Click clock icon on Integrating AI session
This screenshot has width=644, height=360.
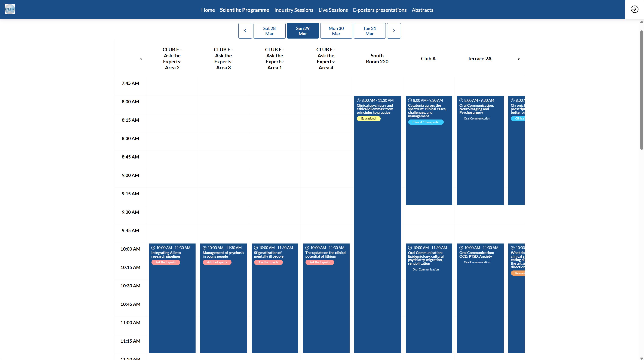pos(153,248)
